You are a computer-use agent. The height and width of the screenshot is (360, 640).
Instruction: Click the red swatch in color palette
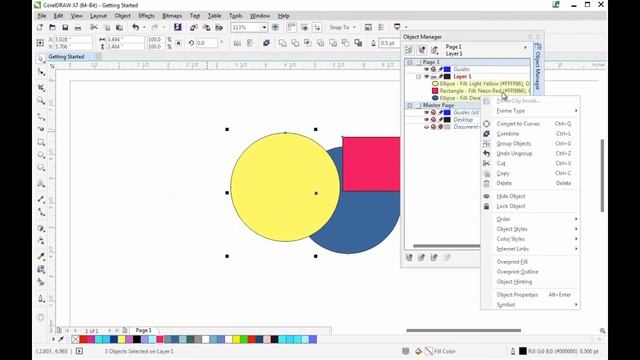click(83, 339)
